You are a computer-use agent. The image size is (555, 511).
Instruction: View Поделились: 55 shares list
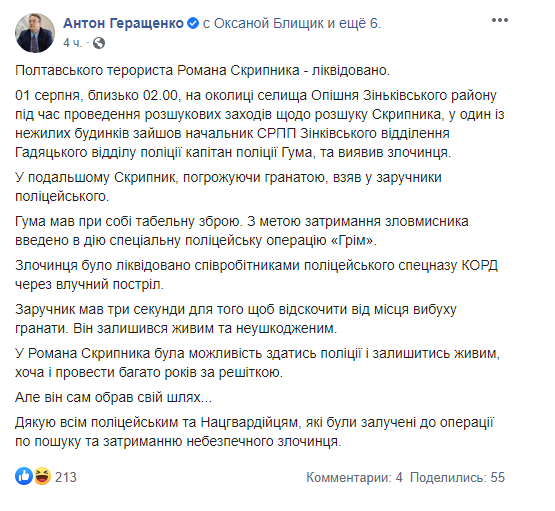point(457,477)
